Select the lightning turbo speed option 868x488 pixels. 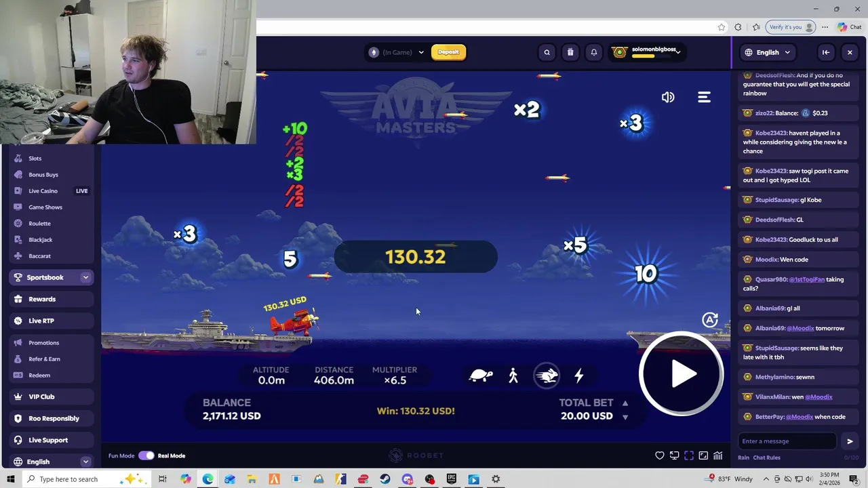(x=579, y=375)
